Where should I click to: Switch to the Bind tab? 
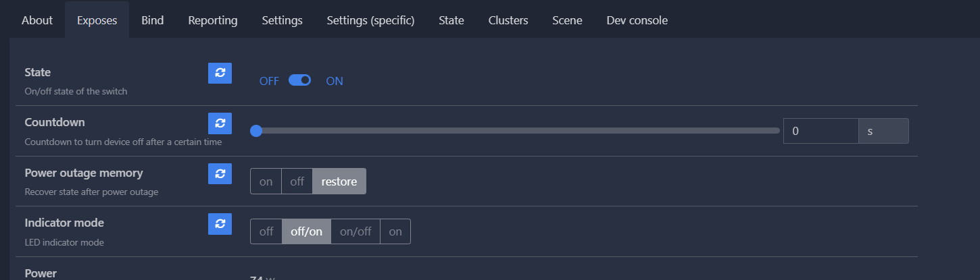point(153,20)
